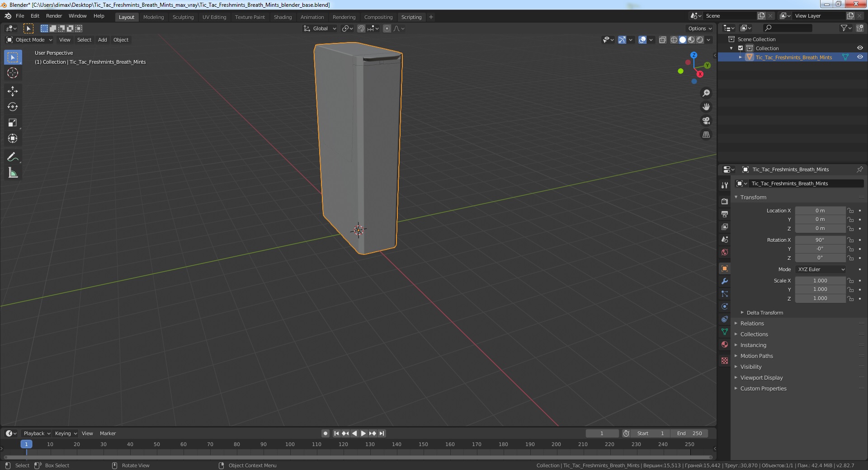Click the End frame field 250

pyautogui.click(x=689, y=433)
